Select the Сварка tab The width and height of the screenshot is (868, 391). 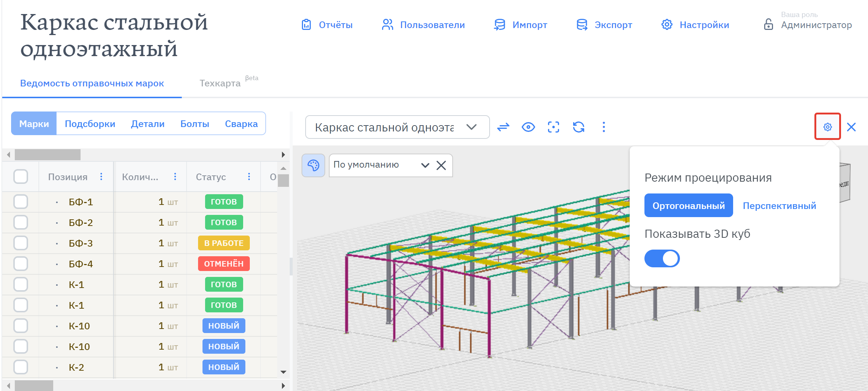coord(241,124)
